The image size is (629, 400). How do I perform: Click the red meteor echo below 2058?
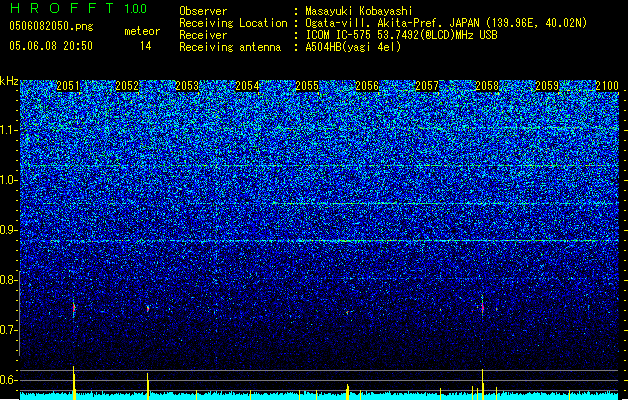pyautogui.click(x=483, y=308)
